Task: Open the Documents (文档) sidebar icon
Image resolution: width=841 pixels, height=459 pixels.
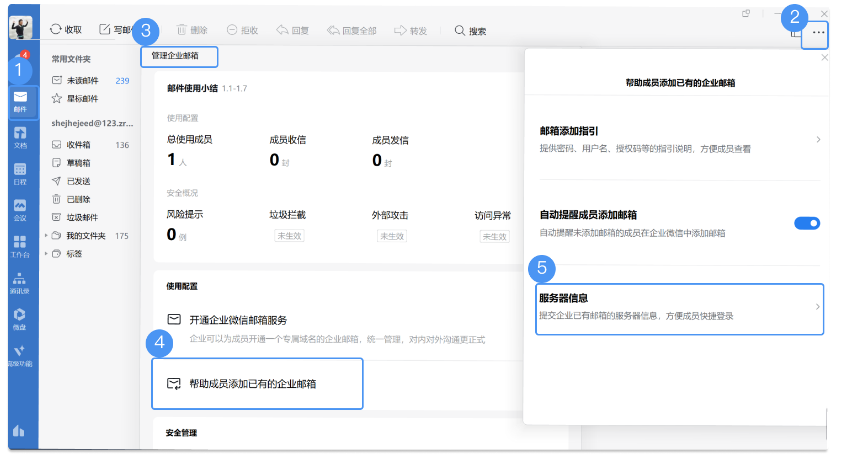Action: 20,137
